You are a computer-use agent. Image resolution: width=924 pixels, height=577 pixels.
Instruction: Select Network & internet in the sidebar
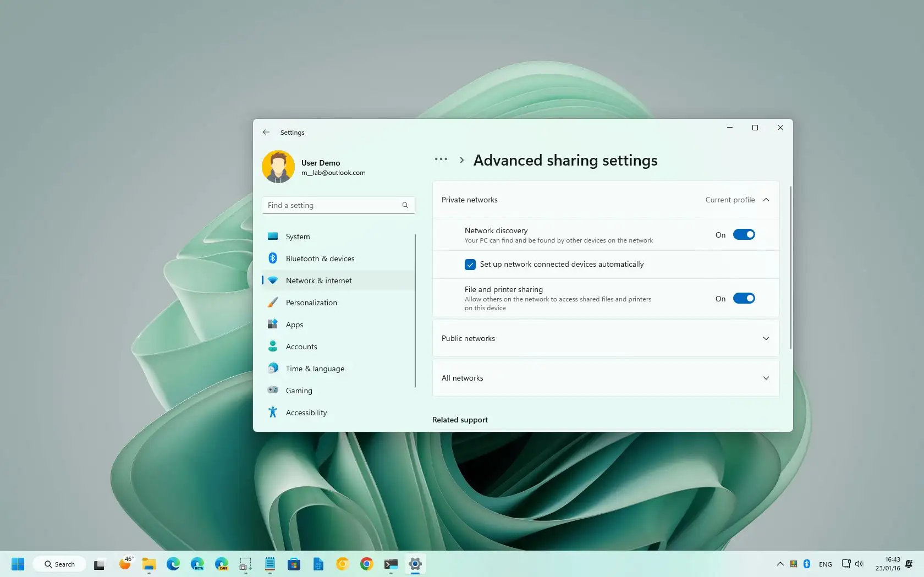319,280
